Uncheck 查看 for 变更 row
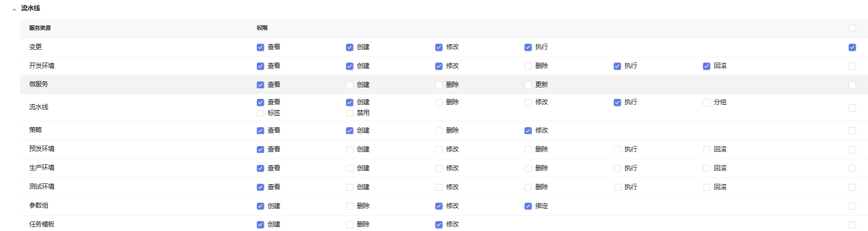Viewport: 868px width, 231px height. click(x=260, y=47)
